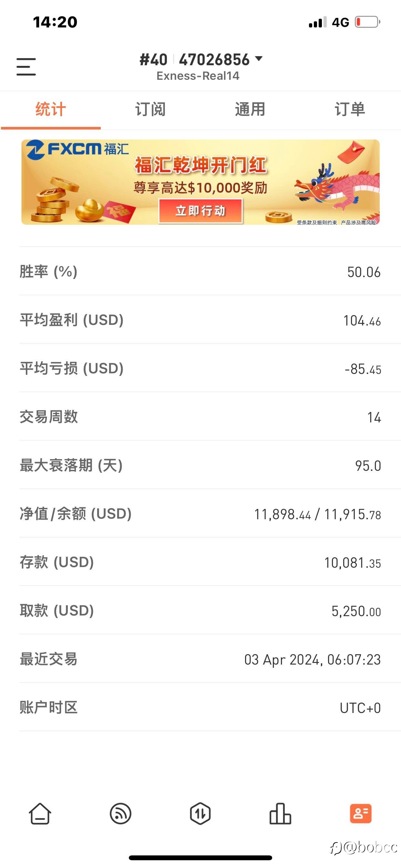This screenshot has width=401, height=868.
Task: Expand the account 47026856 dropdown arrow
Action: [259, 59]
